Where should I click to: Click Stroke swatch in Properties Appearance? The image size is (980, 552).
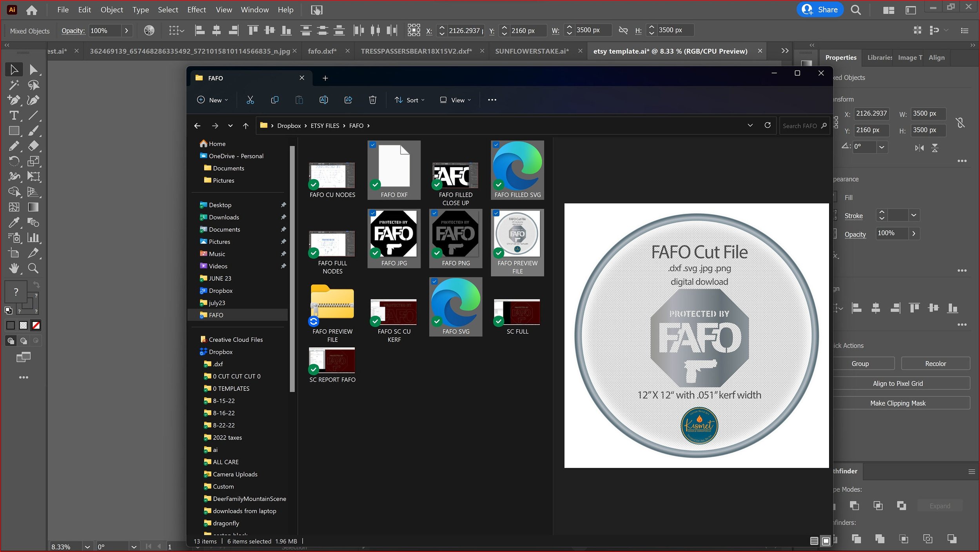tap(835, 215)
